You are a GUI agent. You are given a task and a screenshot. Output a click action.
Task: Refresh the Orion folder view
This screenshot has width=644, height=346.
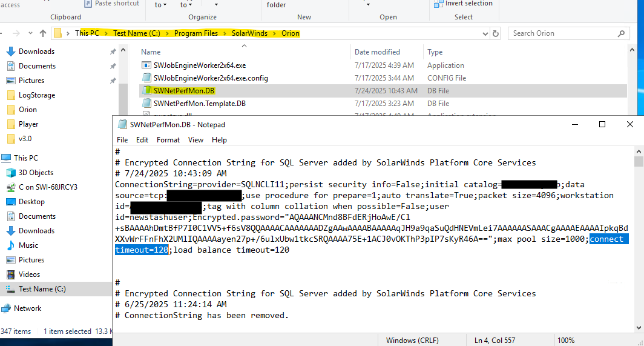pos(496,33)
